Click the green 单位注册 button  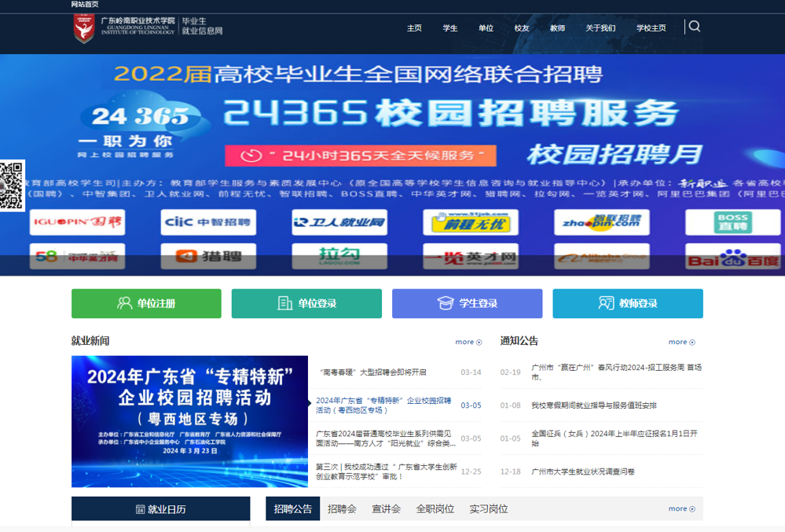point(146,303)
